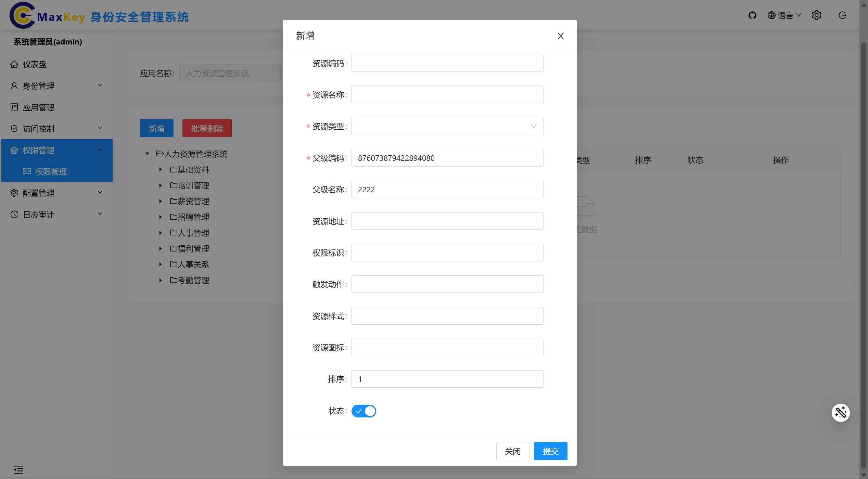
Task: Click the 关闭 close button
Action: (x=513, y=451)
